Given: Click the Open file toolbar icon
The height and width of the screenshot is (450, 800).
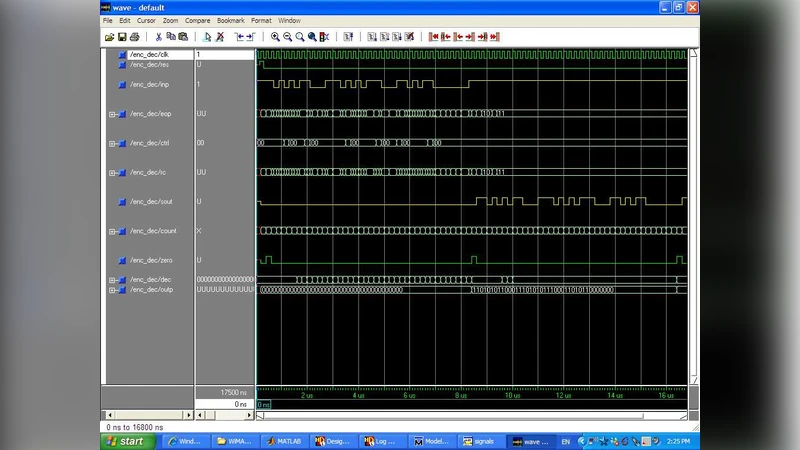Looking at the screenshot, I should [109, 37].
